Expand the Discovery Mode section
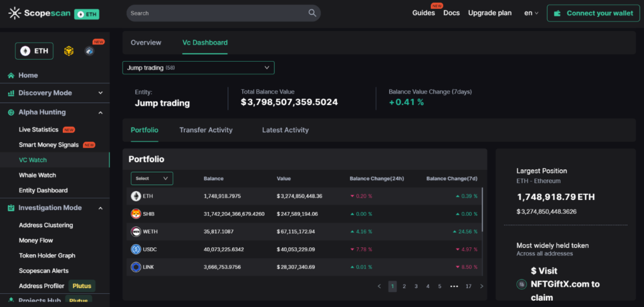The width and height of the screenshot is (644, 307). point(100,93)
